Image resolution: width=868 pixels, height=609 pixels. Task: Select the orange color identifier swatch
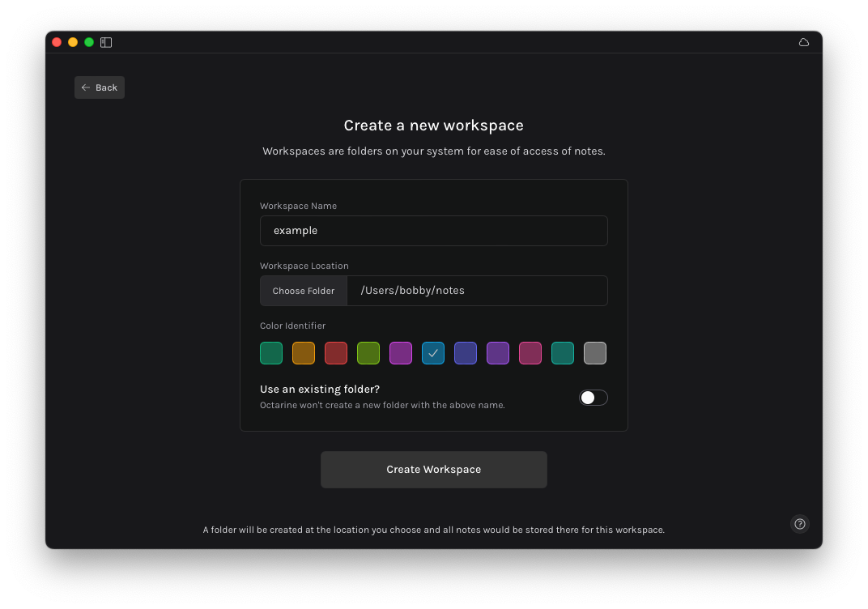point(304,353)
